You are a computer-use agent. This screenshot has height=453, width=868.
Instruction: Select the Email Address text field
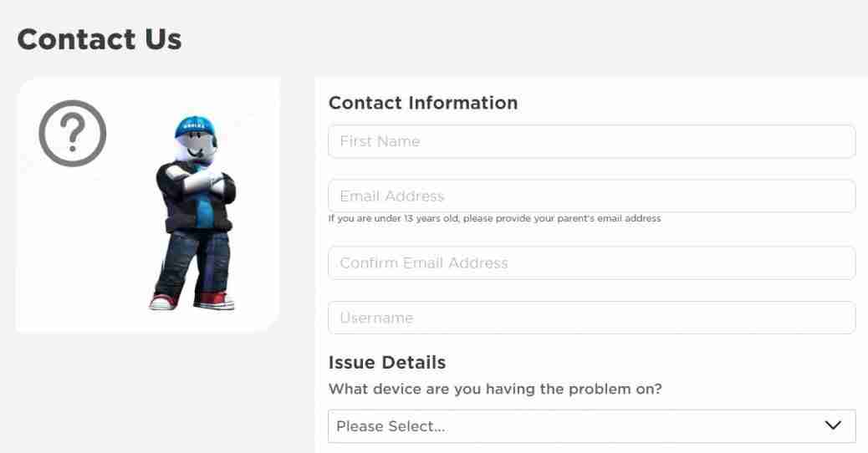[x=591, y=196]
